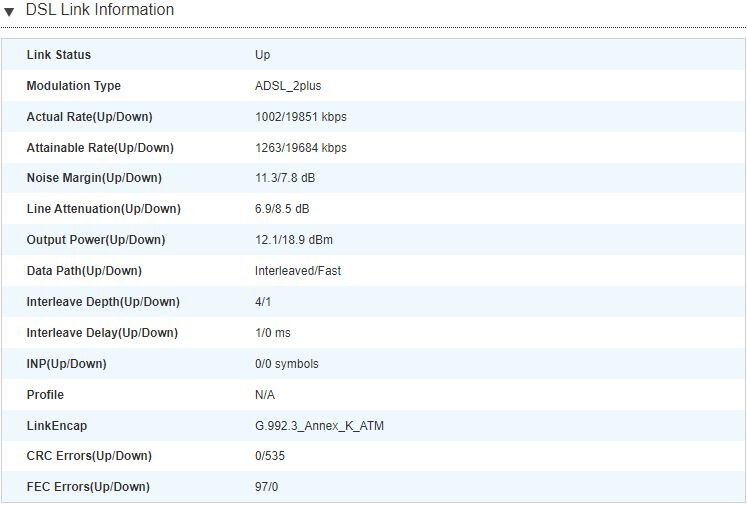Viewport: 747px width, 506px height.
Task: Select the CRC Errors(Up/Down) label
Action: [x=89, y=455]
